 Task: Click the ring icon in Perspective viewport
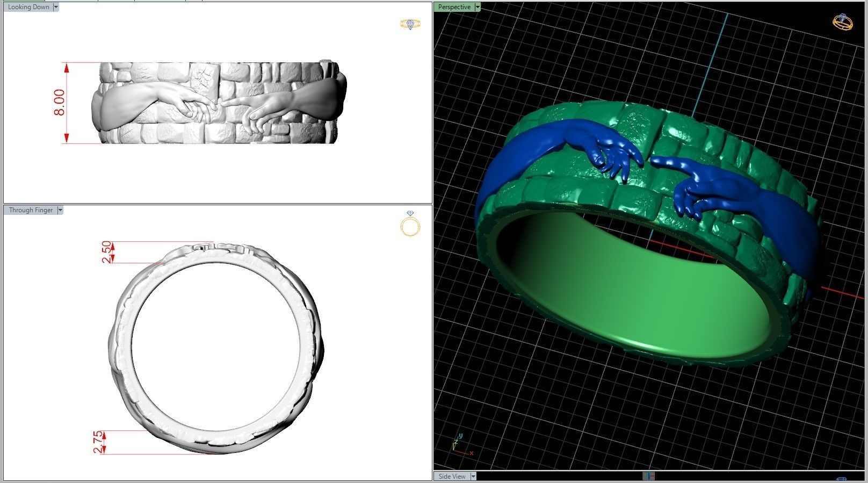[x=842, y=22]
